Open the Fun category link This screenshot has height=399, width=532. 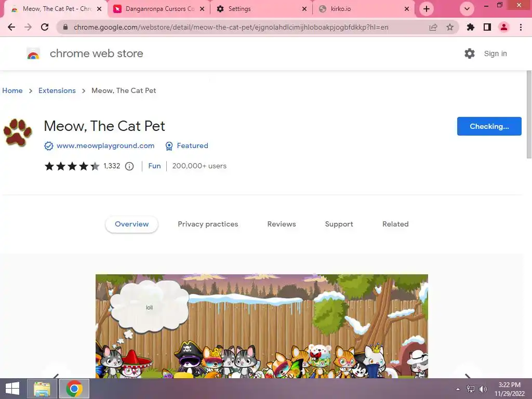point(154,166)
